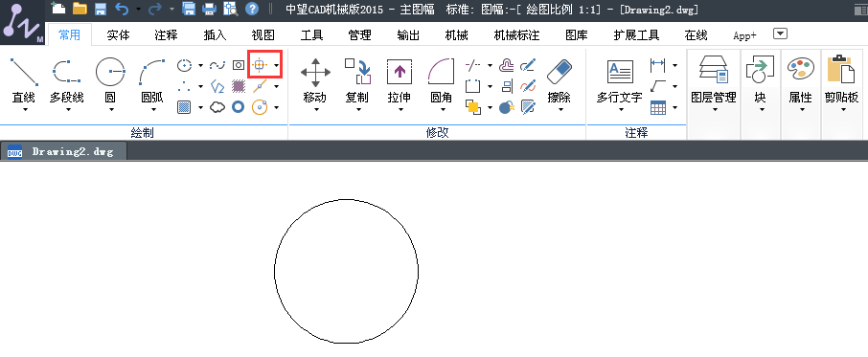The height and width of the screenshot is (357, 868).
Task: Open the 图层管理 layer manager
Action: click(714, 79)
